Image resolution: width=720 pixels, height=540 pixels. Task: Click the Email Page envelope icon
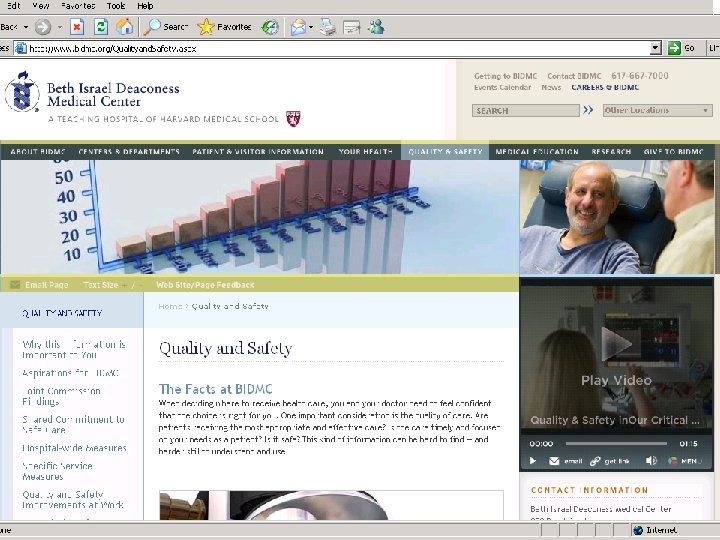click(x=15, y=285)
